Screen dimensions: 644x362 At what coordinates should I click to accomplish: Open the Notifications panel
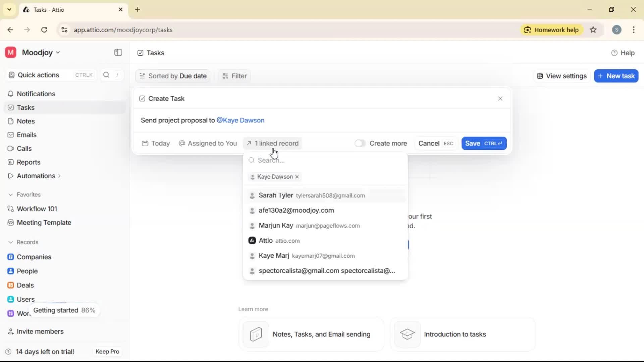coord(36,94)
